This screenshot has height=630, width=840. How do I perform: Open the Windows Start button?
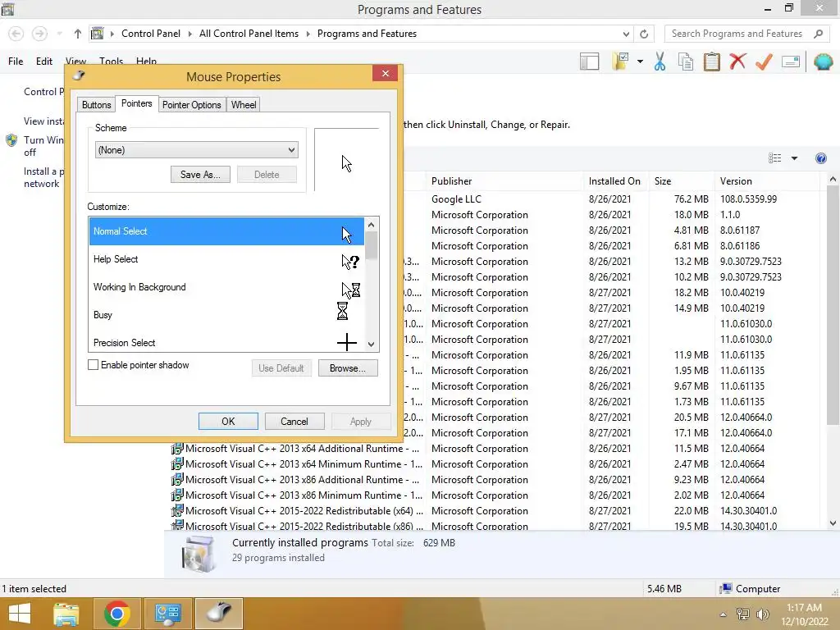(20, 614)
